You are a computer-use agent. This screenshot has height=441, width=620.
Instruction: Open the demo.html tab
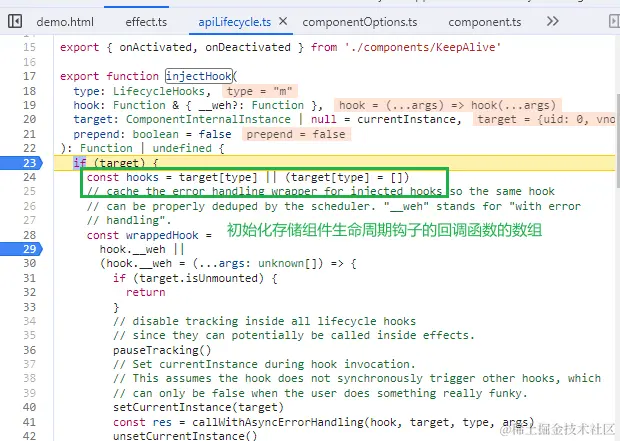(x=65, y=22)
